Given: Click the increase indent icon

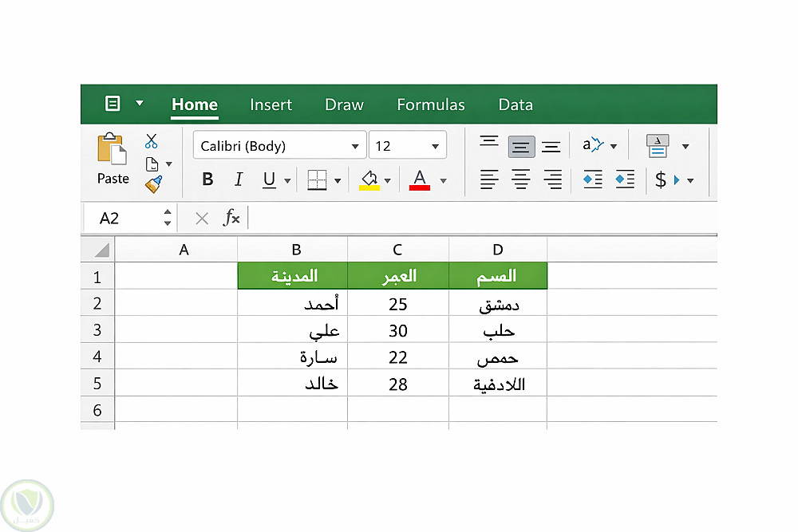Looking at the screenshot, I should coord(624,179).
